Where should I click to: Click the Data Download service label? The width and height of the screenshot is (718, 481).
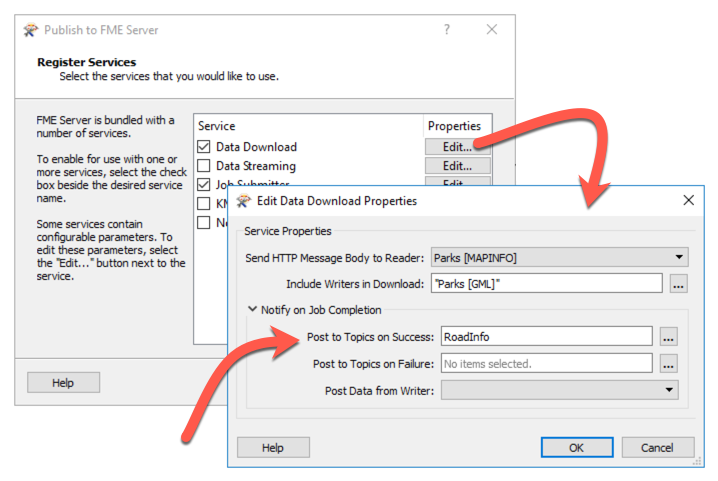[x=256, y=147]
